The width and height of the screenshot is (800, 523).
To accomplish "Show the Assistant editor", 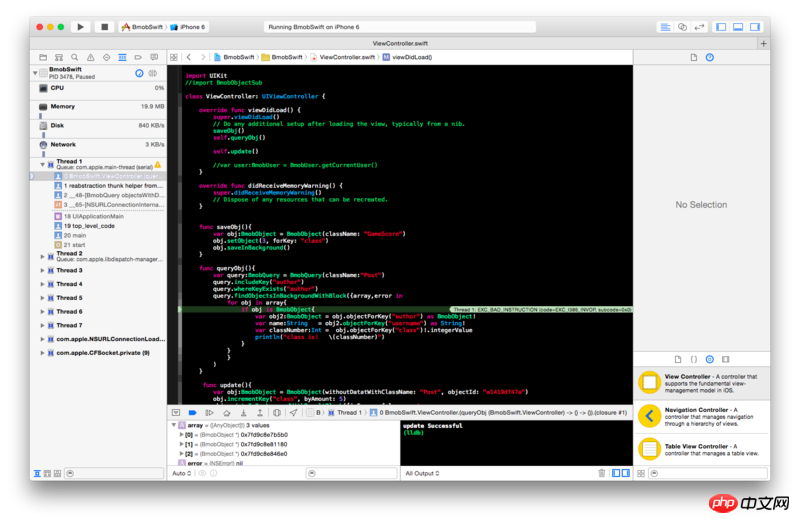I will (682, 27).
